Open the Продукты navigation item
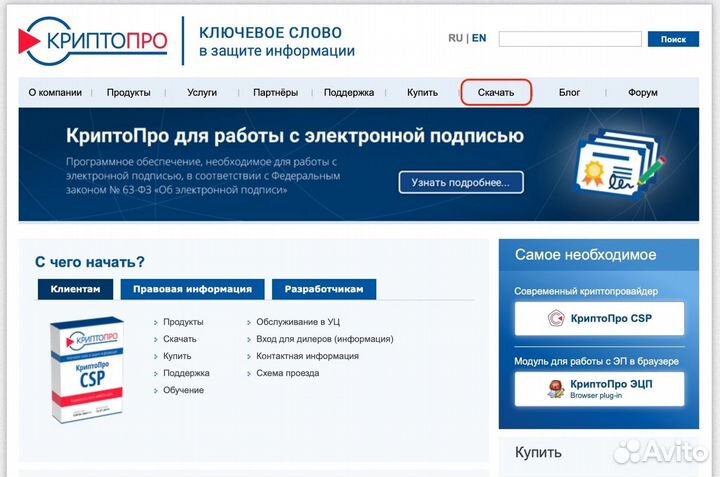 pyautogui.click(x=129, y=92)
